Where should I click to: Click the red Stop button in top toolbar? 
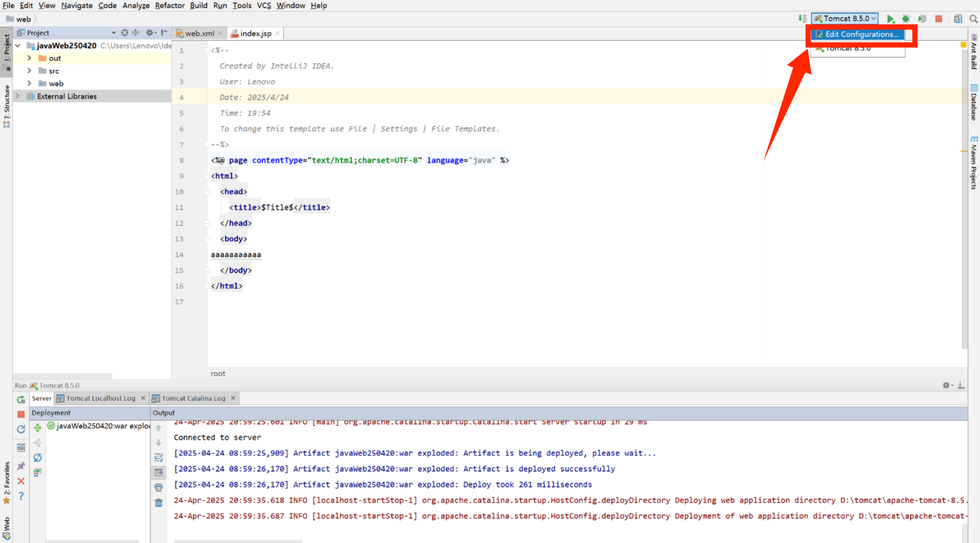[938, 19]
